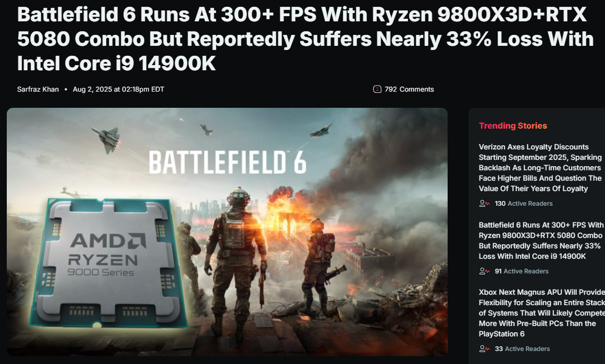The height and width of the screenshot is (364, 605).
Task: Open trending Battlefield 6 300+ FPS story
Action: click(541, 241)
